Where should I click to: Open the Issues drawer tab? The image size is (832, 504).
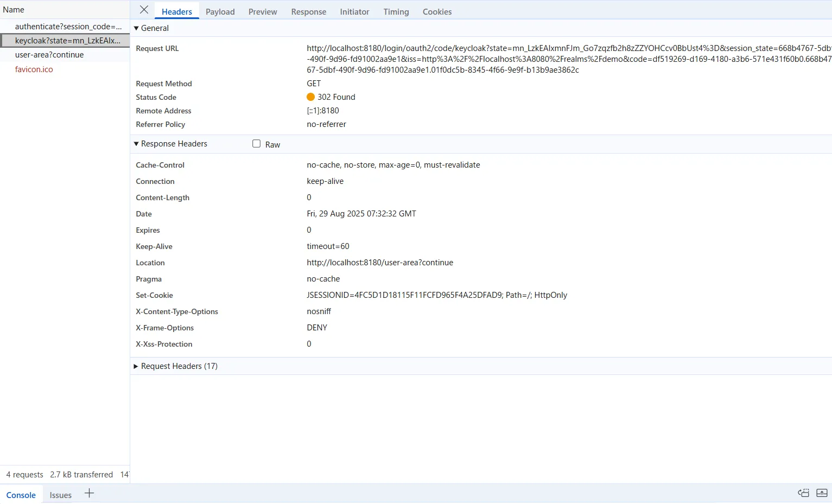(x=60, y=495)
